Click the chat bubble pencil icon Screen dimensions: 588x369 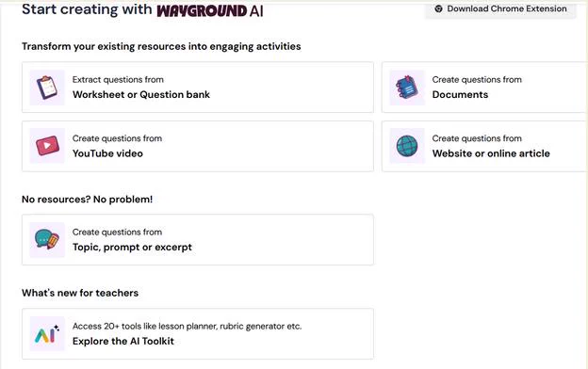click(x=47, y=240)
